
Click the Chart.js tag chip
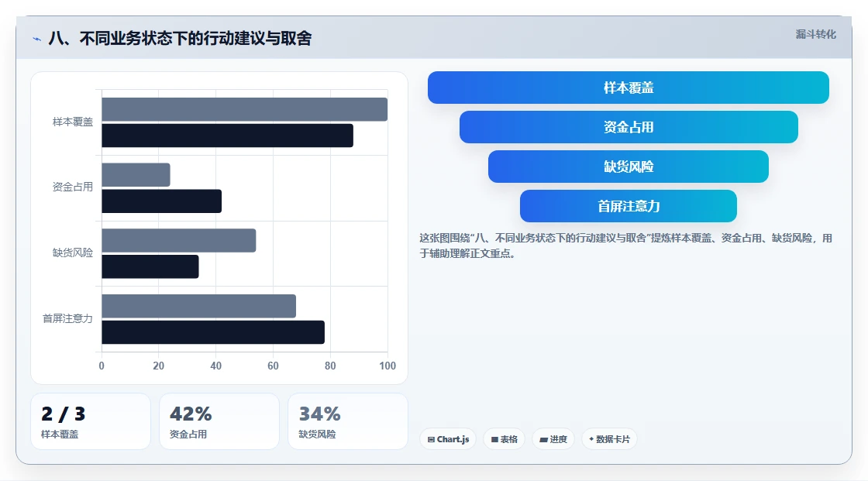(448, 439)
